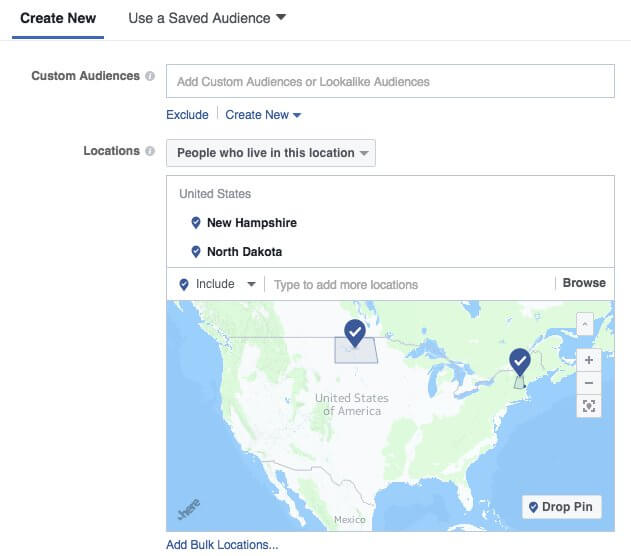Expand the Create New audience dropdown link

point(263,115)
